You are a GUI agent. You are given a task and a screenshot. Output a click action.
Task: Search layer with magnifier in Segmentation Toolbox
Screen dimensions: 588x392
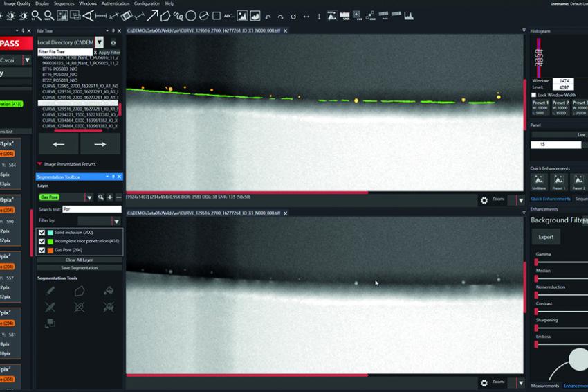[x=100, y=197]
